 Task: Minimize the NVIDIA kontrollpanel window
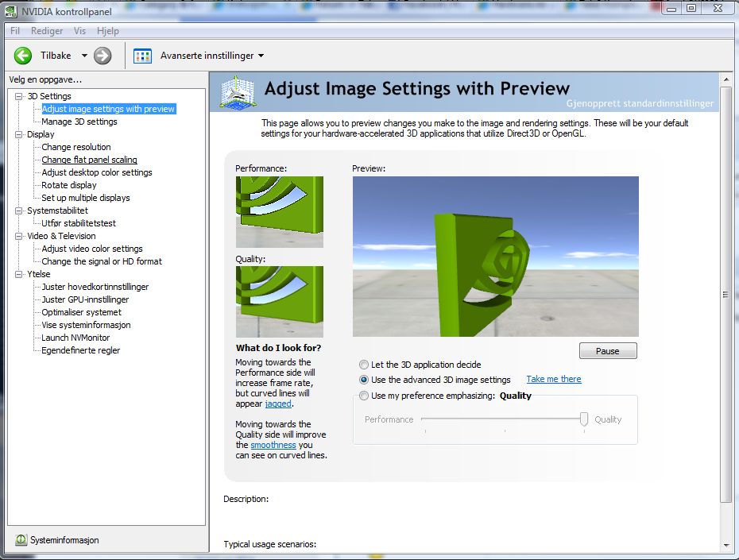pyautogui.click(x=672, y=8)
